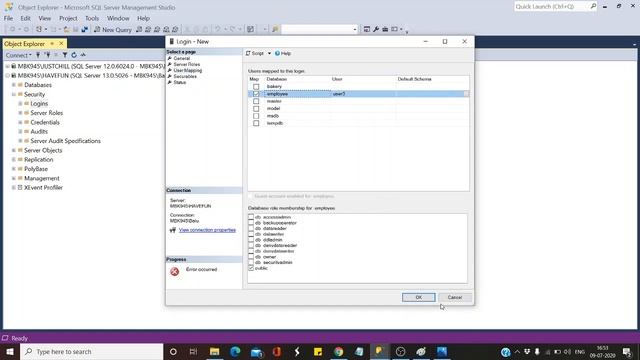Click the View connection properties link
Screen dimensions: 640x360
207,230
